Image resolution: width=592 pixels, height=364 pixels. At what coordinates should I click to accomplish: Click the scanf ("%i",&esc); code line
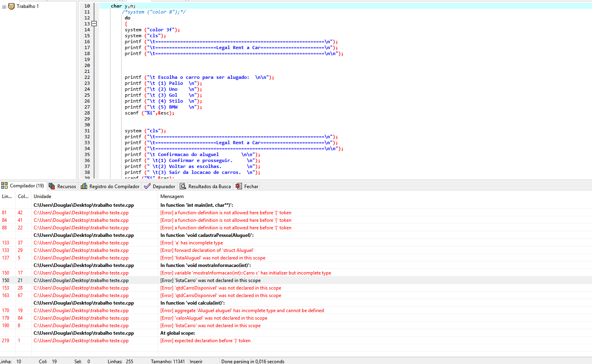(x=149, y=113)
